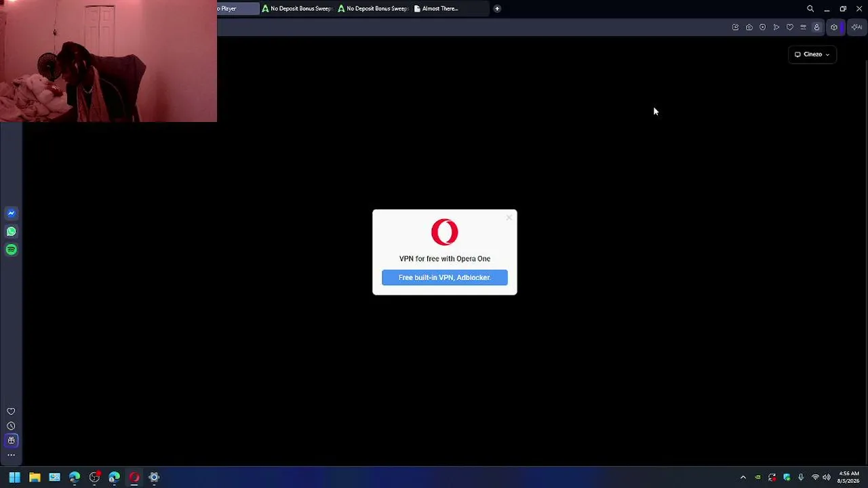This screenshot has height=488, width=868.
Task: Open the volume control in the tray
Action: point(827,477)
